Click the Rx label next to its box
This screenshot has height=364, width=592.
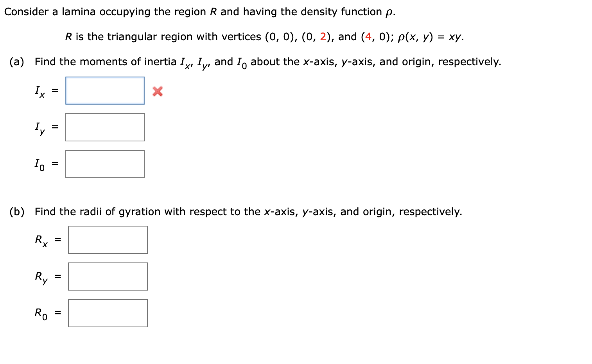40,240
